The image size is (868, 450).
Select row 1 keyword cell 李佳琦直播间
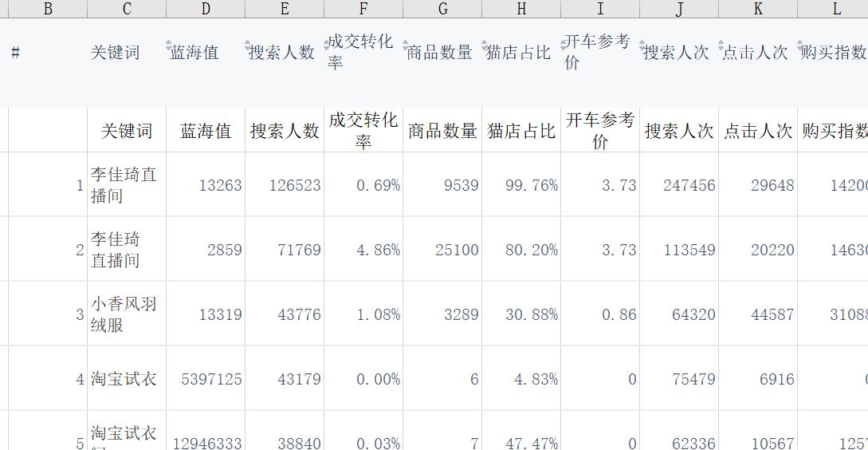(x=127, y=184)
